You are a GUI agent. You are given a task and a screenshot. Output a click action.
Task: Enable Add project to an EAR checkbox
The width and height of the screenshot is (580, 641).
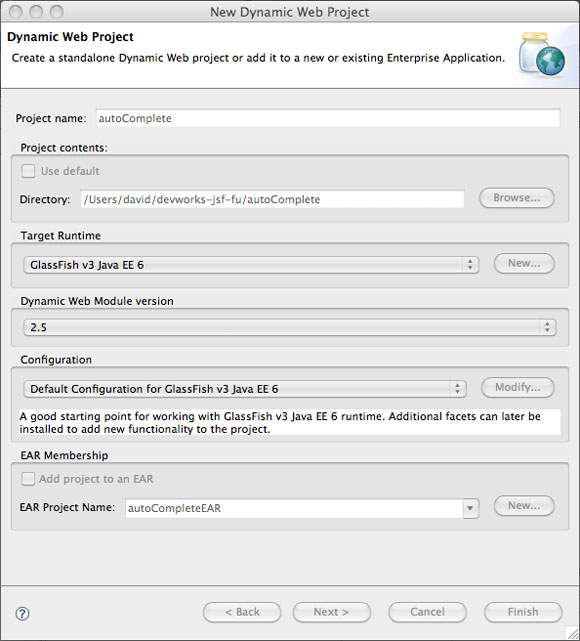click(x=28, y=479)
